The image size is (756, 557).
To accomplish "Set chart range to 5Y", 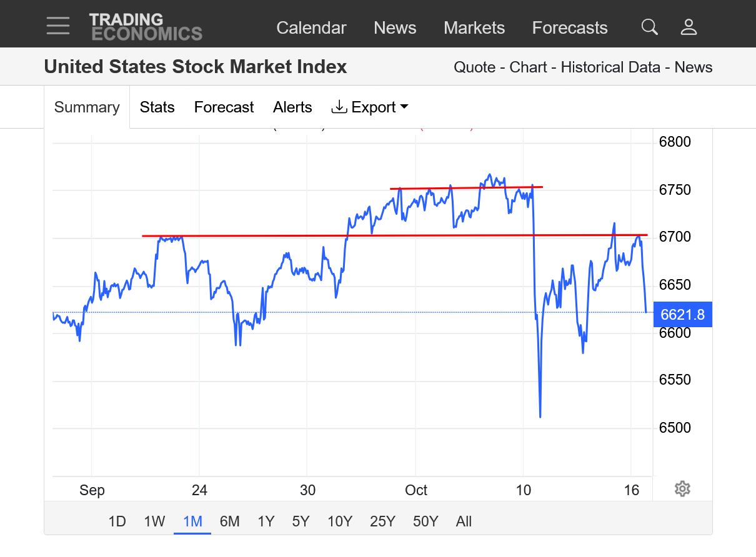I will 301,521.
